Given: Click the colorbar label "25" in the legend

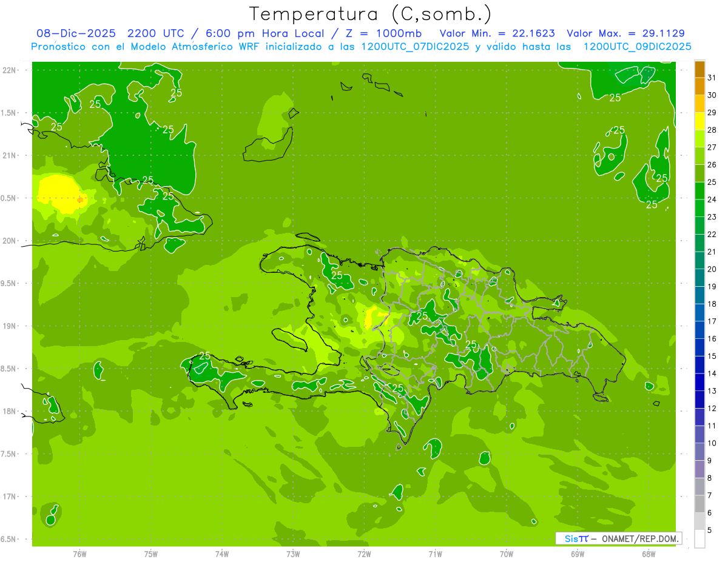Looking at the screenshot, I should (x=712, y=182).
